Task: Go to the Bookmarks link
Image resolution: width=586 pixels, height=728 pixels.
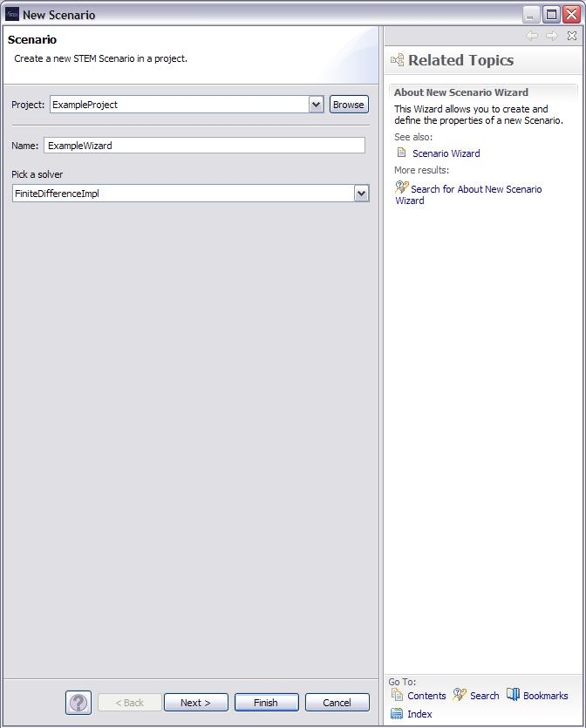Action: [546, 696]
